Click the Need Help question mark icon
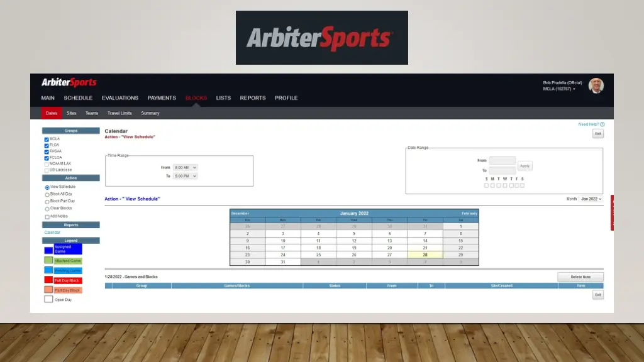The width and height of the screenshot is (644, 362). [x=602, y=124]
